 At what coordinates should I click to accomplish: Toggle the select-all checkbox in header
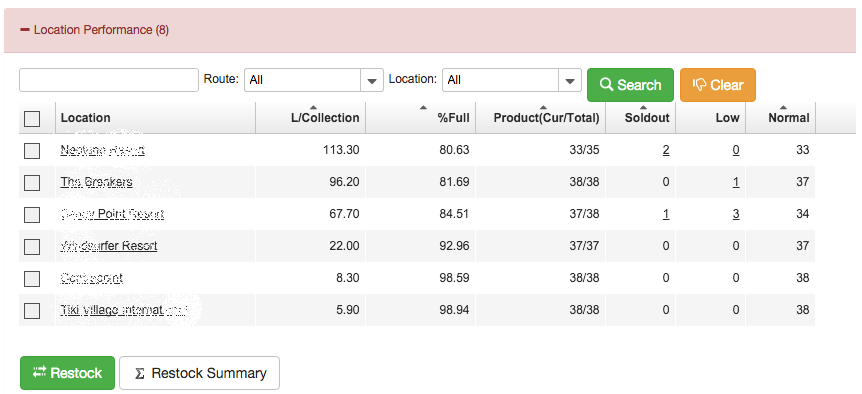[32, 118]
